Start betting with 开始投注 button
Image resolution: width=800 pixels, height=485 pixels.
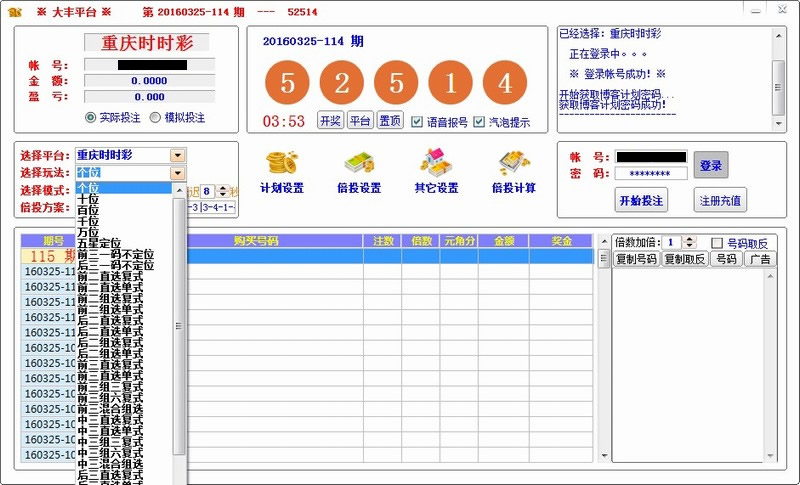(641, 200)
